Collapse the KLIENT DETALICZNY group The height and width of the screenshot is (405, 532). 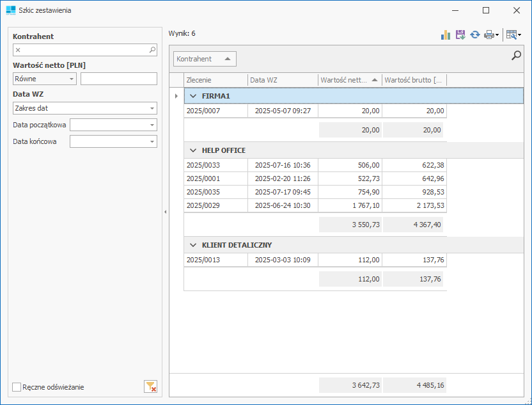[x=193, y=245]
